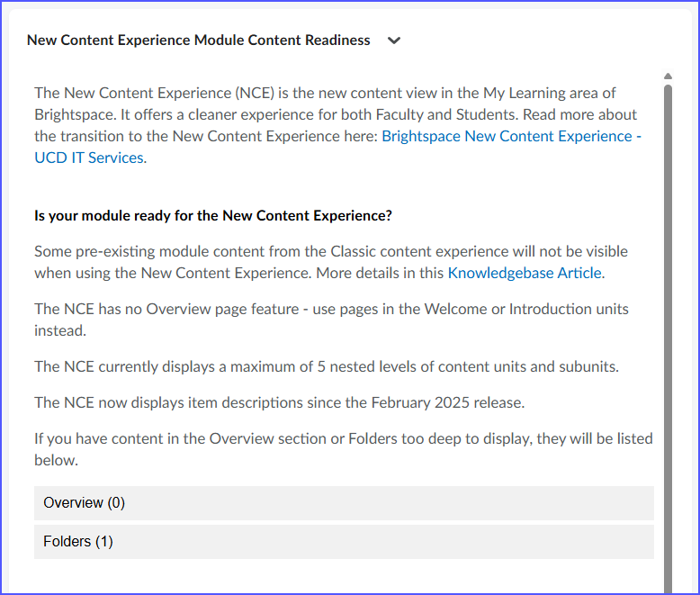Click the scrollbar up arrow
Screen dimensions: 700x595
pos(668,77)
